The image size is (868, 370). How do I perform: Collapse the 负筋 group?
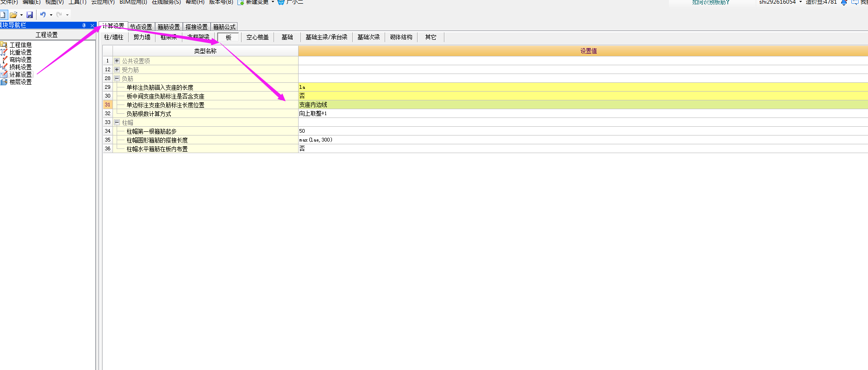point(117,78)
